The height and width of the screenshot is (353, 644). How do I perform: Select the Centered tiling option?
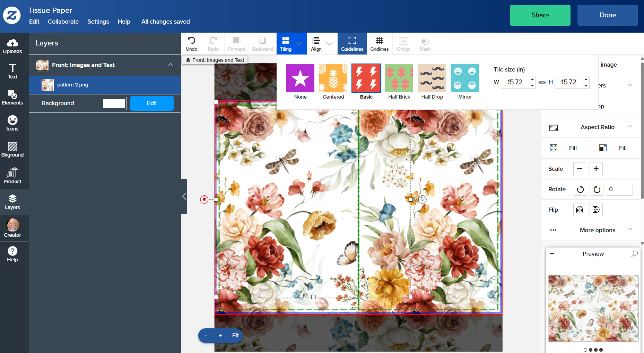[x=333, y=82]
